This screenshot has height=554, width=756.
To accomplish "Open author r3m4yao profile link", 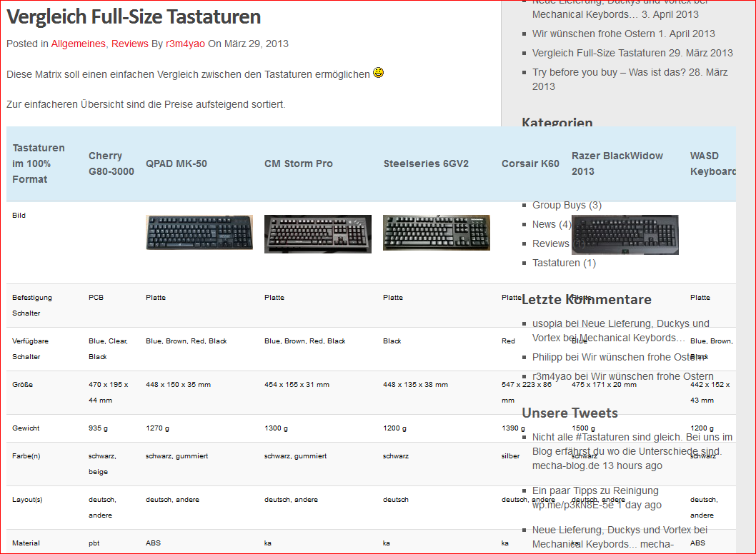I will pos(185,44).
